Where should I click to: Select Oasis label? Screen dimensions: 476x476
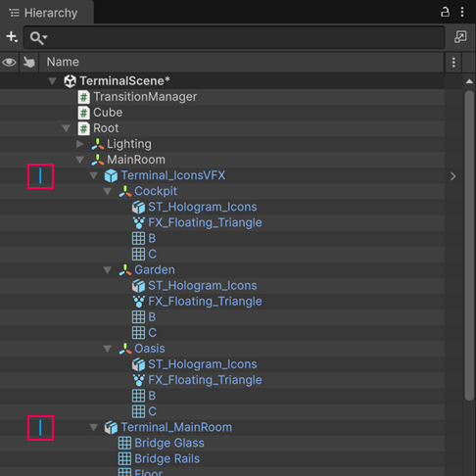150,349
